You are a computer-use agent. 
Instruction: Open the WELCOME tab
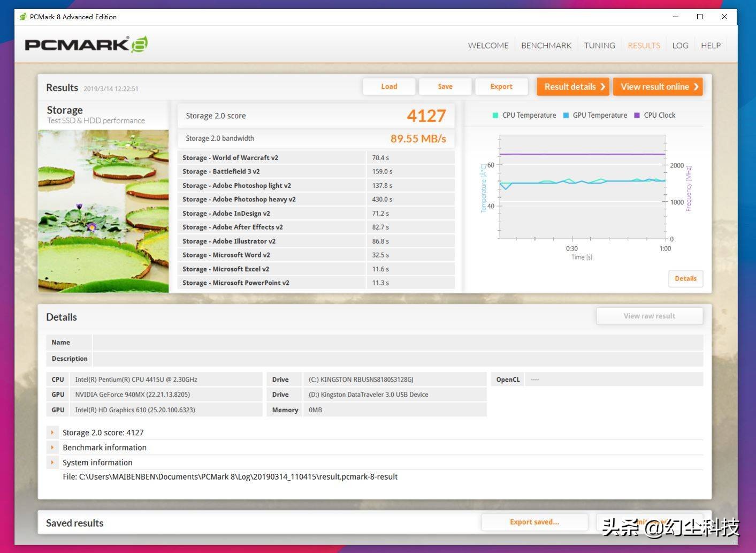[x=488, y=46]
